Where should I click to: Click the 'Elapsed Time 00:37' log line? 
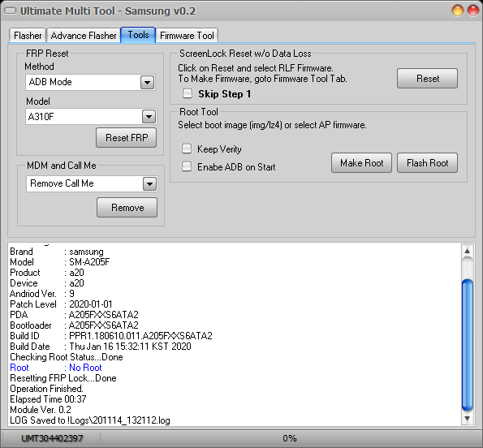(48, 399)
